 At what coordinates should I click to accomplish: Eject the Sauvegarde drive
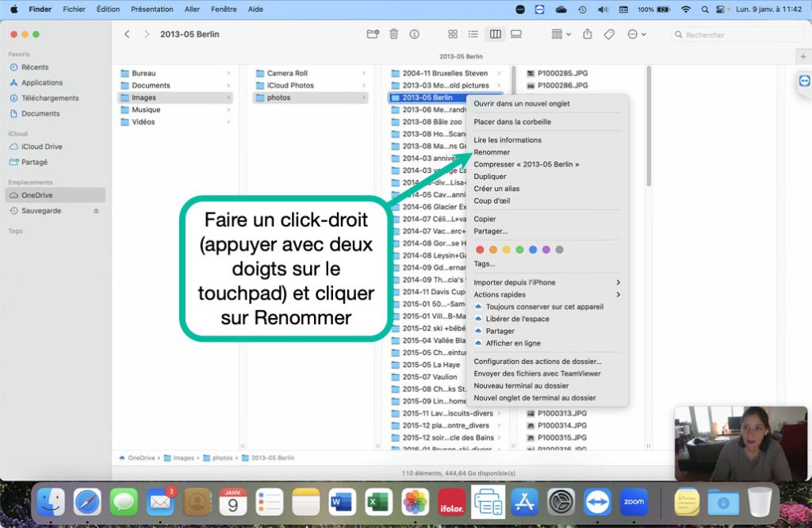97,211
